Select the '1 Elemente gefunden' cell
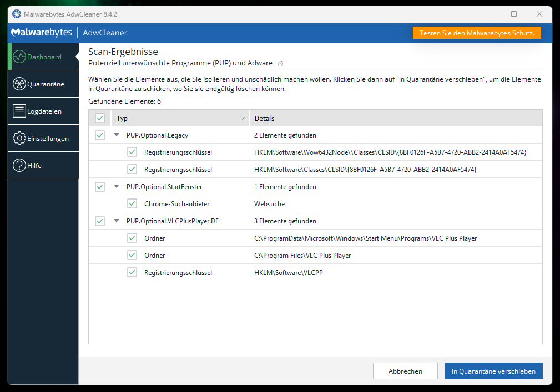Viewport: 560px width, 392px height. (x=285, y=187)
